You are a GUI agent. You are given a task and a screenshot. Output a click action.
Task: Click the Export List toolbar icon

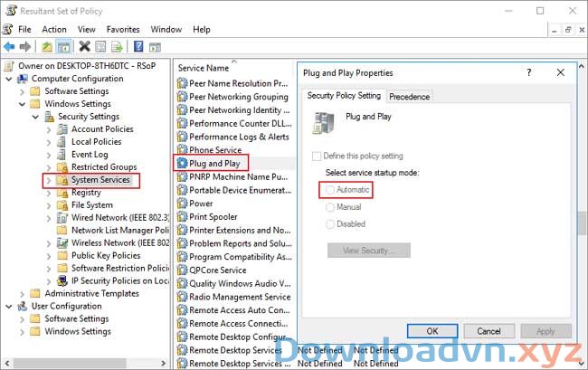(117, 47)
